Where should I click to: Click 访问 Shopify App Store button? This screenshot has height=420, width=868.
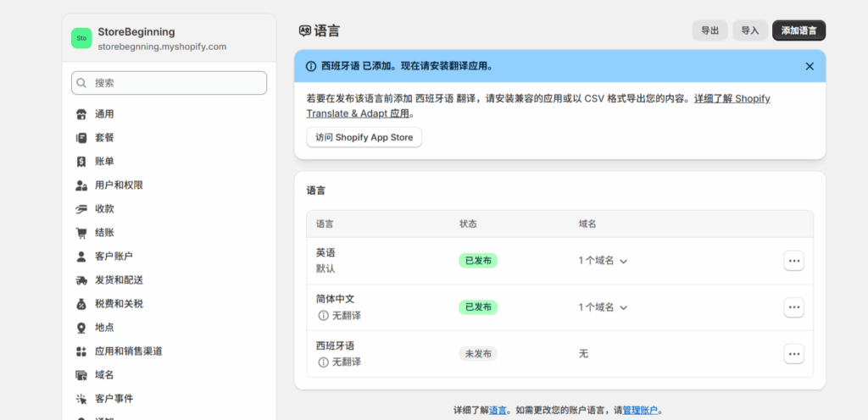tap(364, 137)
